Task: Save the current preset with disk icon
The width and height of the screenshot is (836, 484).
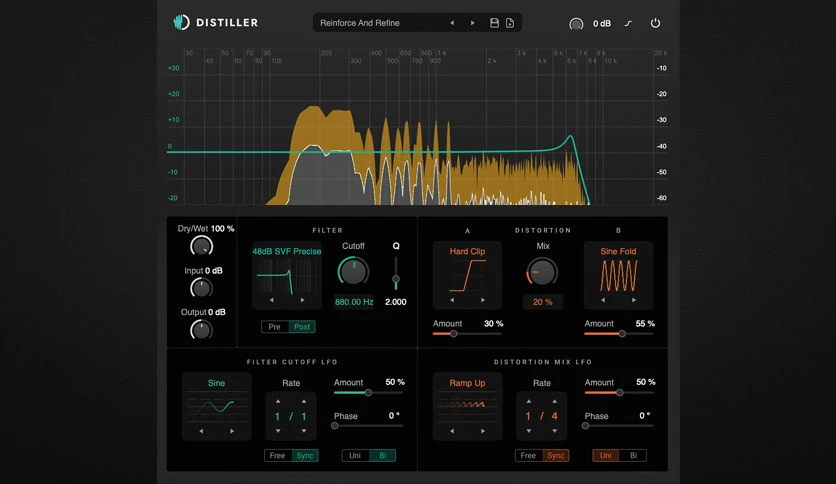Action: [494, 23]
